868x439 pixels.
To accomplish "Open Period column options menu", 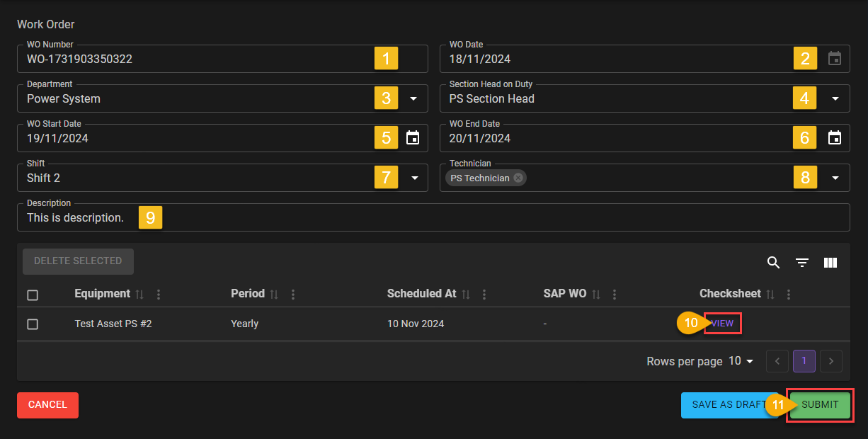I will (x=293, y=294).
